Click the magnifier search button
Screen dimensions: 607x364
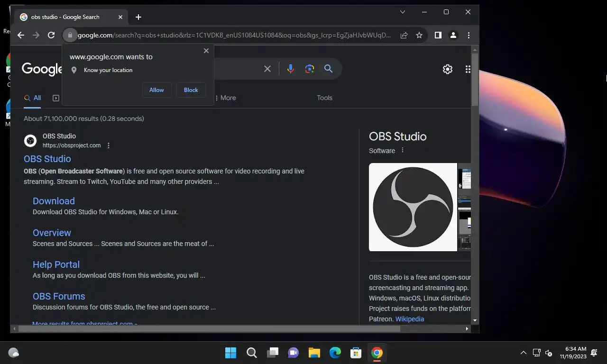point(328,69)
